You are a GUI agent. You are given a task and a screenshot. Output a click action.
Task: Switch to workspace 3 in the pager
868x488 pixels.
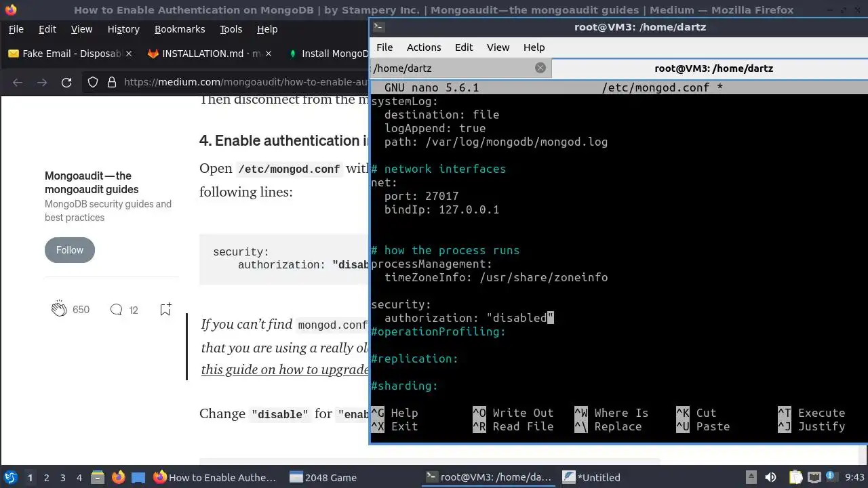(x=63, y=477)
